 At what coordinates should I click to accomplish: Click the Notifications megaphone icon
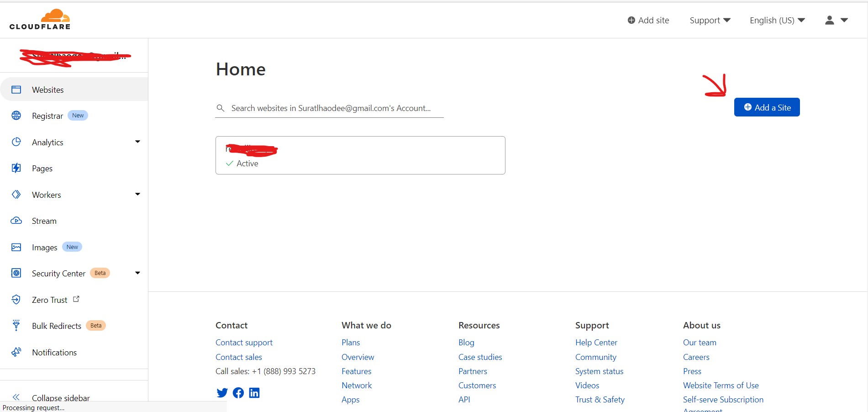(16, 352)
